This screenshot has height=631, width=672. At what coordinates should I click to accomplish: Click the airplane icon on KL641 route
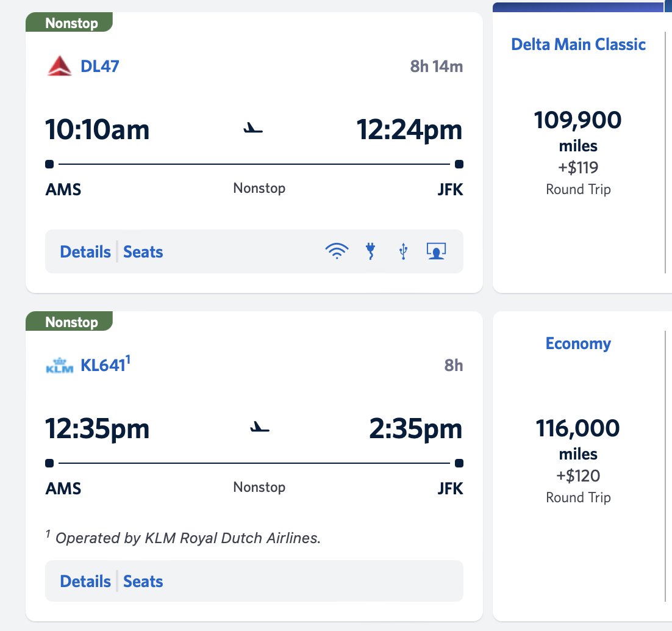point(260,428)
